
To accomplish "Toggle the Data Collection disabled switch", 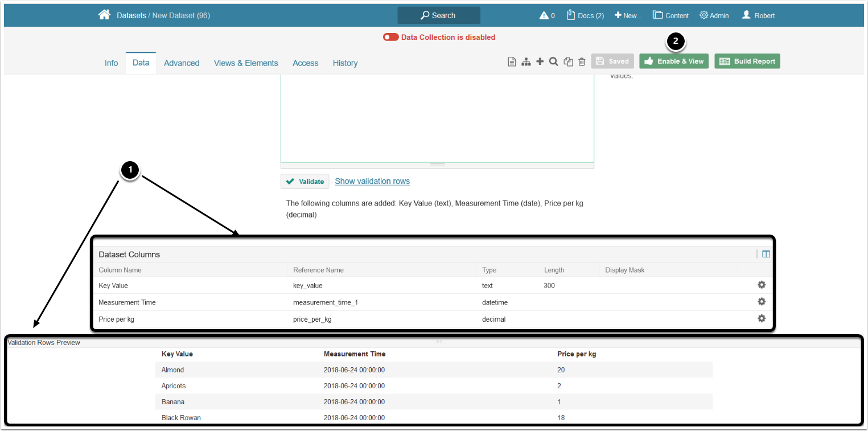I will click(x=391, y=37).
